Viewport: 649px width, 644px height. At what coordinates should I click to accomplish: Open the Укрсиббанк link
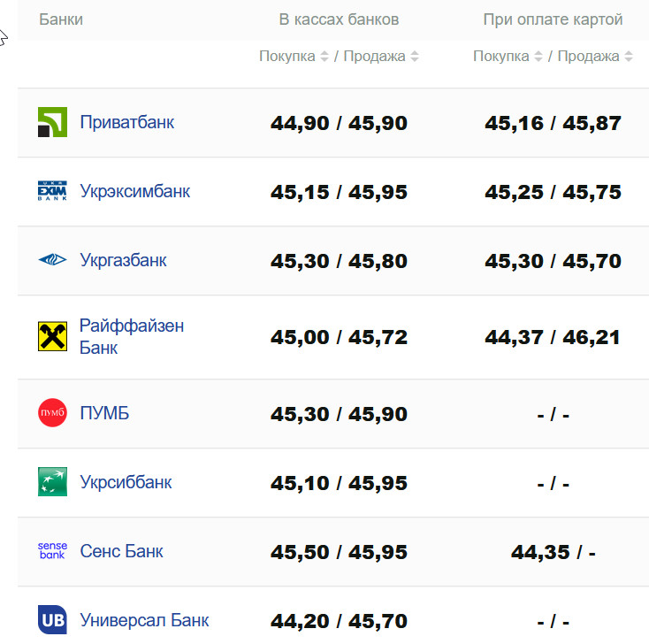tap(126, 482)
